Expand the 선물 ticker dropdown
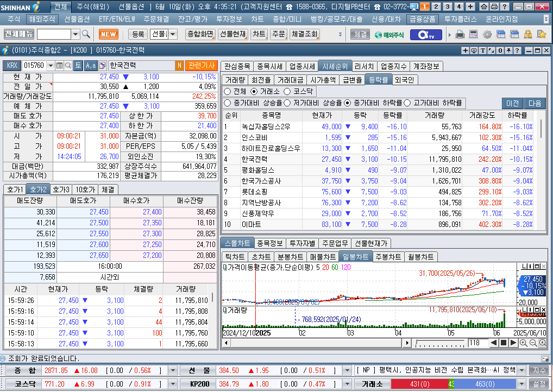The height and width of the screenshot is (392, 553). [x=347, y=370]
